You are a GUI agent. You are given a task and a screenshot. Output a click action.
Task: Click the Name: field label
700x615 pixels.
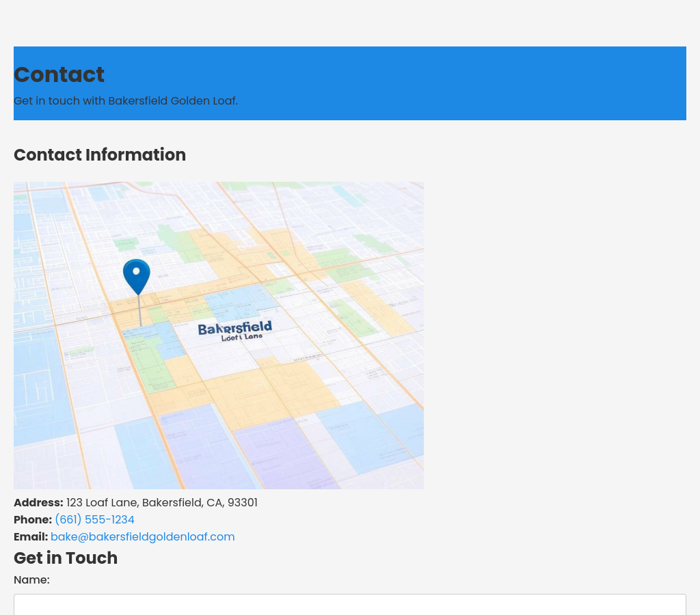(31, 580)
